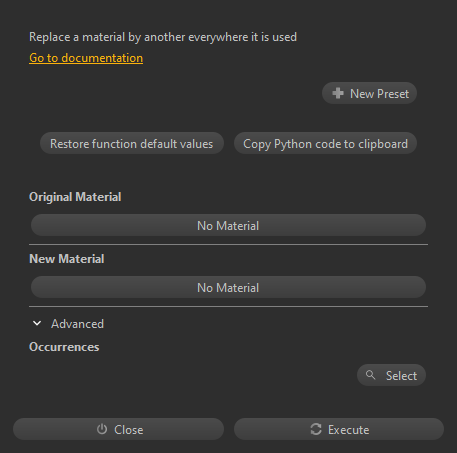The height and width of the screenshot is (453, 457).
Task: Open the Go to documentation link
Action: 86,58
